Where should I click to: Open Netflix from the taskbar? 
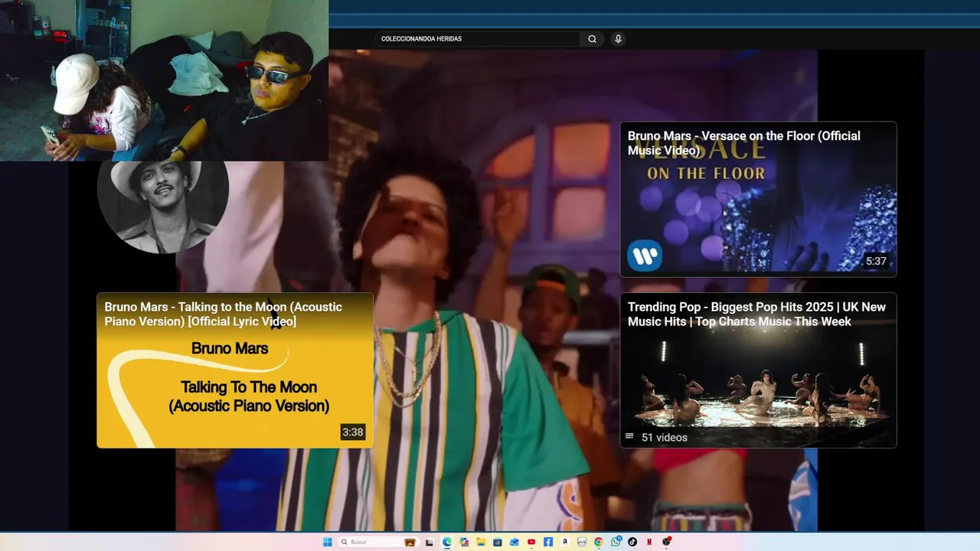[649, 542]
